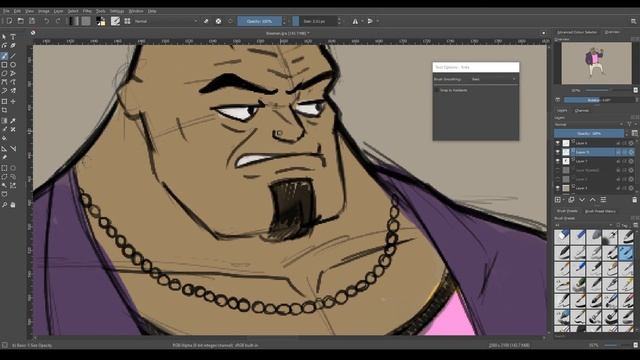Select the Rectangle shape tool
The image size is (640, 360).
click(x=4, y=65)
